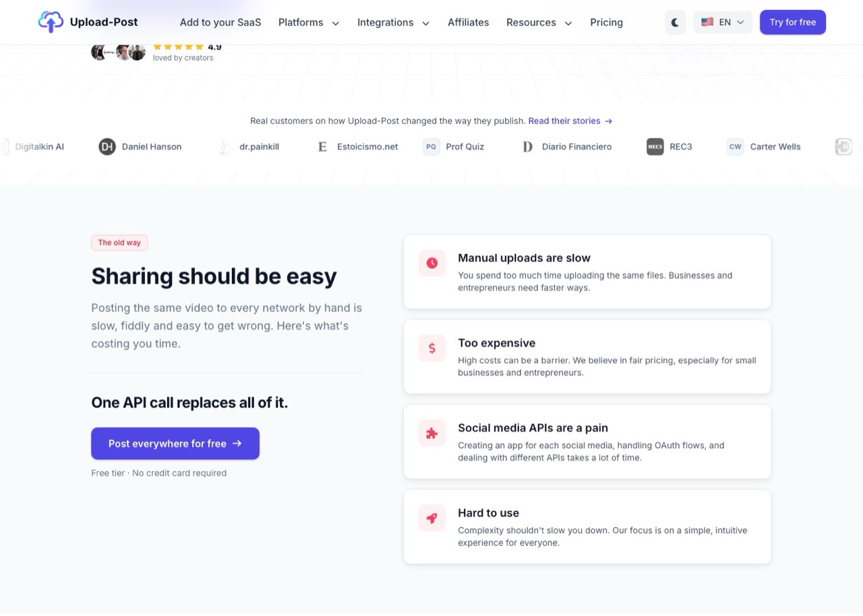Click the Diario Financiero name text

click(x=577, y=146)
